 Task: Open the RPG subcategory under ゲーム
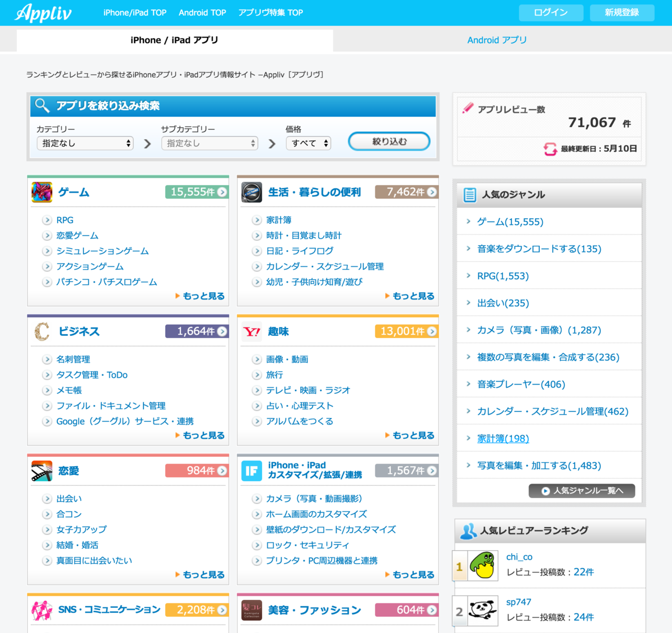pyautogui.click(x=65, y=221)
